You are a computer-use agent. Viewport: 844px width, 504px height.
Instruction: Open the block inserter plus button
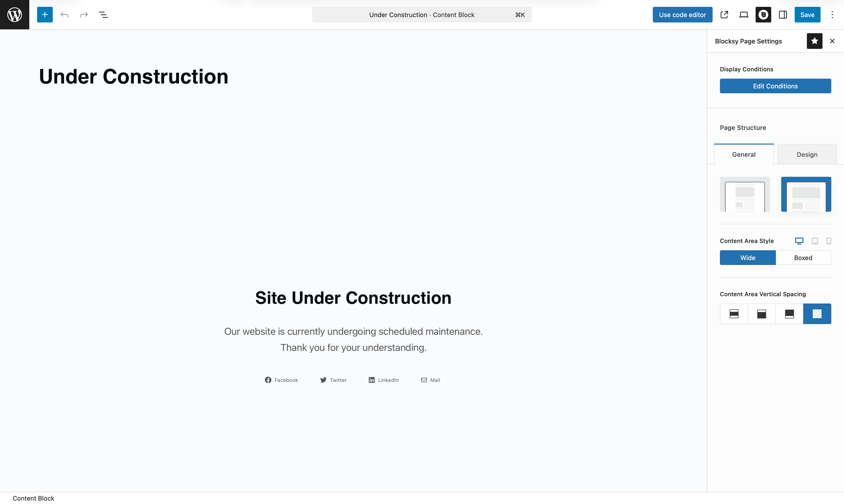tap(45, 15)
